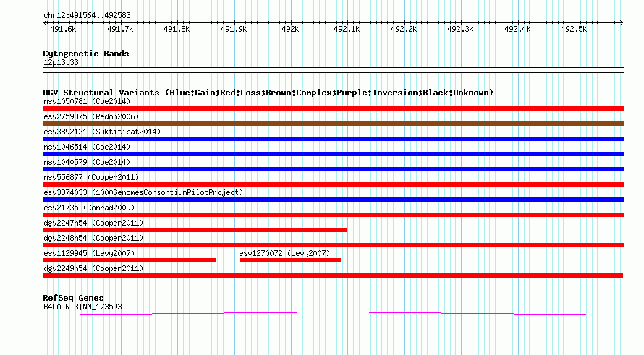644x355 pixels.
Task: Open esv3374033 (1000GenomesConsortiumPilotProject) label
Action: point(143,192)
